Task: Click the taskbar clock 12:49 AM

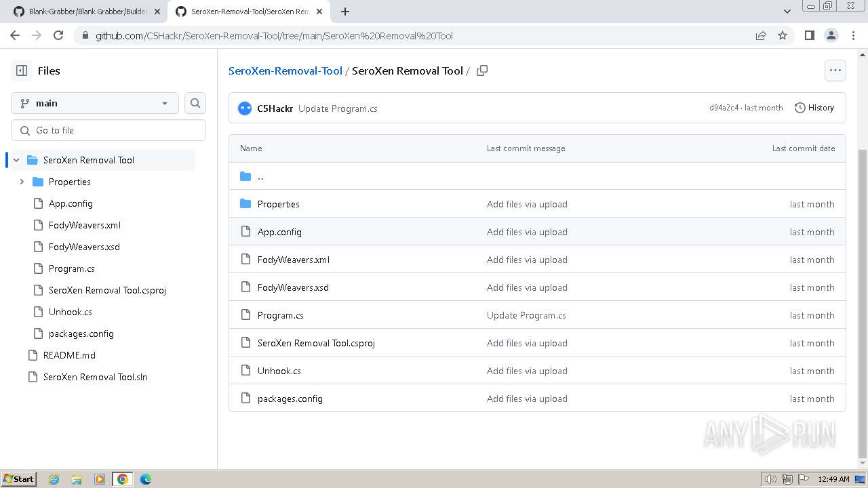Action: 833,479
